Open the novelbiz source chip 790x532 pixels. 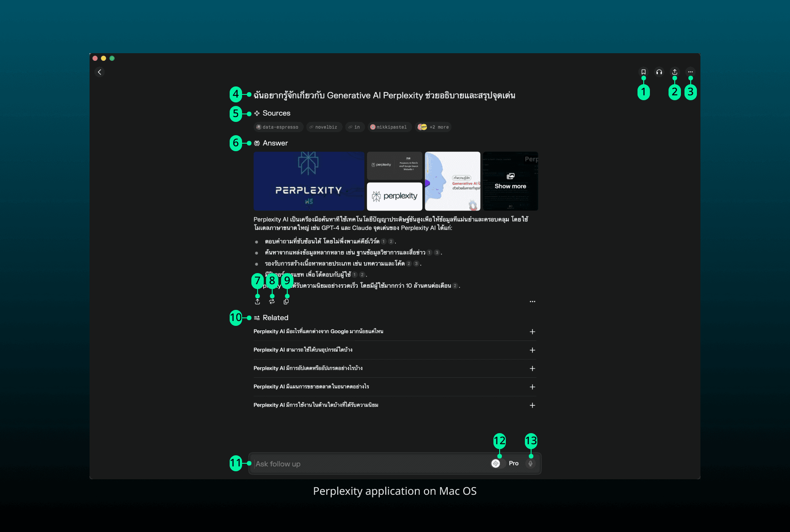point(324,127)
